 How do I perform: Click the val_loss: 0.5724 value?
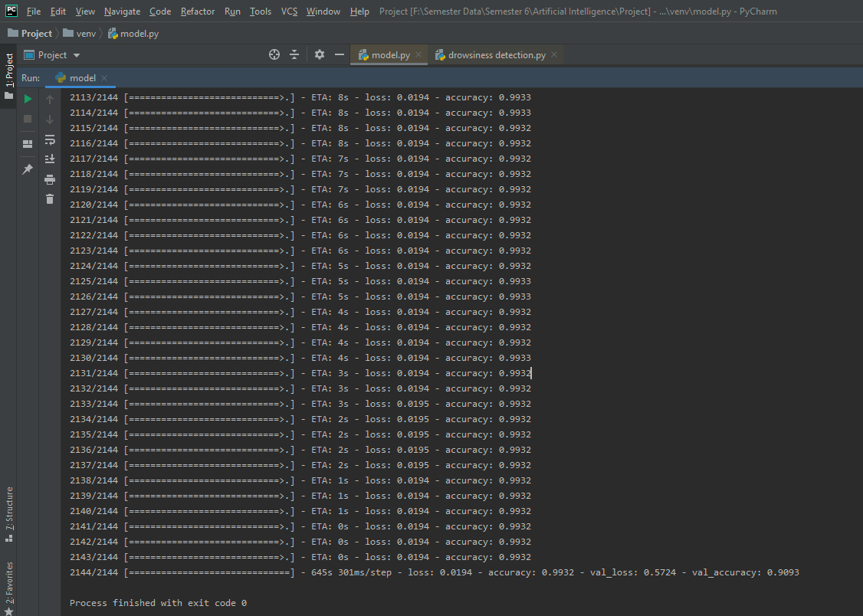633,572
